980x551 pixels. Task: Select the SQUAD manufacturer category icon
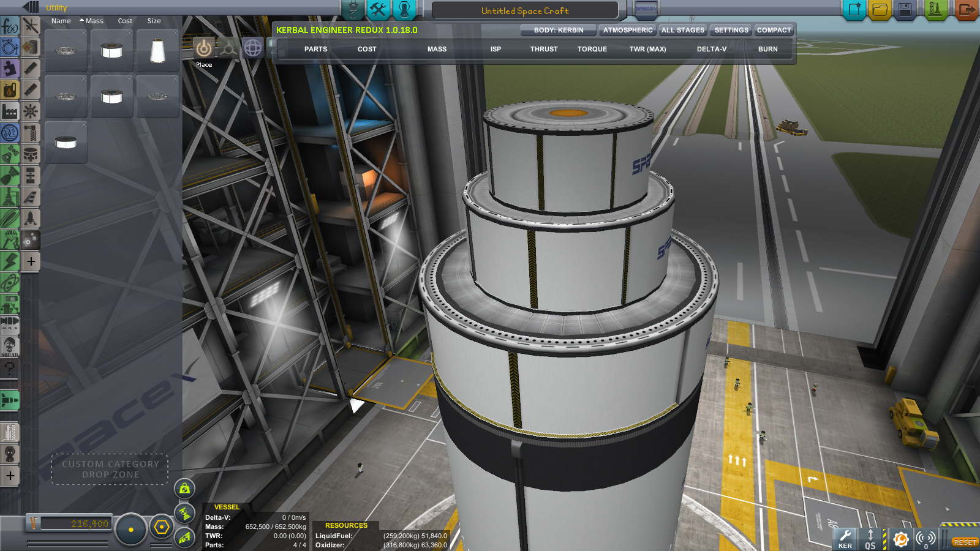[x=10, y=347]
